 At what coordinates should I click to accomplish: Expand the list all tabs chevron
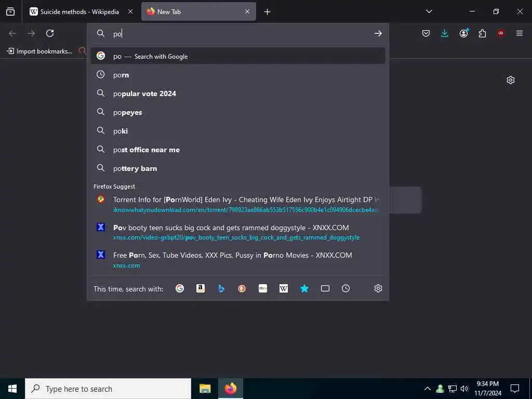[x=429, y=11]
